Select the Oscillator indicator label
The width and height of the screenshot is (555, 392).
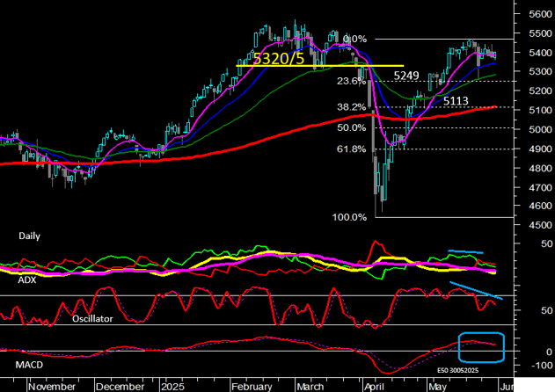(x=92, y=319)
